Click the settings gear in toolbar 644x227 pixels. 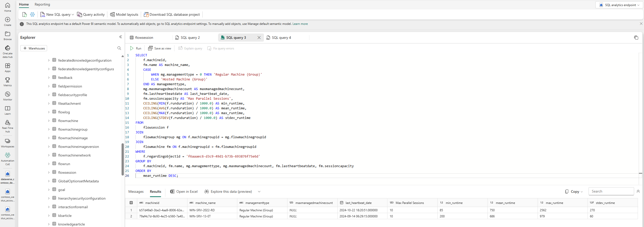pos(32,14)
